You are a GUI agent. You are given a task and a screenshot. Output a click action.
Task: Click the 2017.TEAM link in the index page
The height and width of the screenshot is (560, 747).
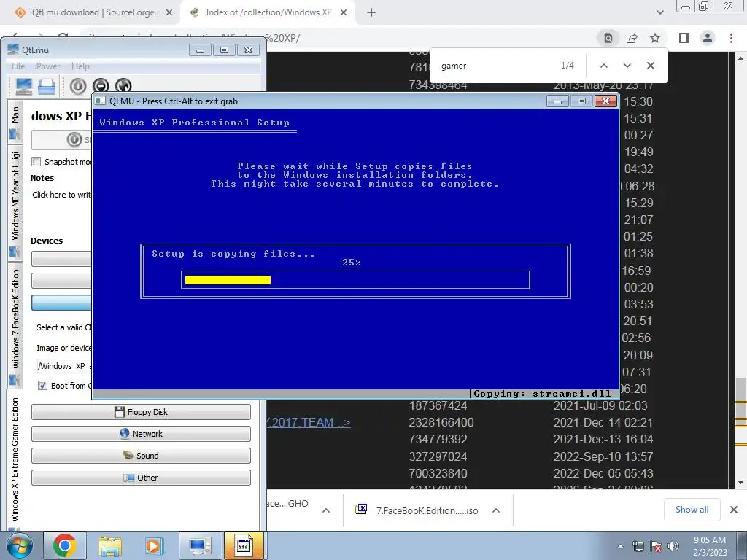(309, 422)
